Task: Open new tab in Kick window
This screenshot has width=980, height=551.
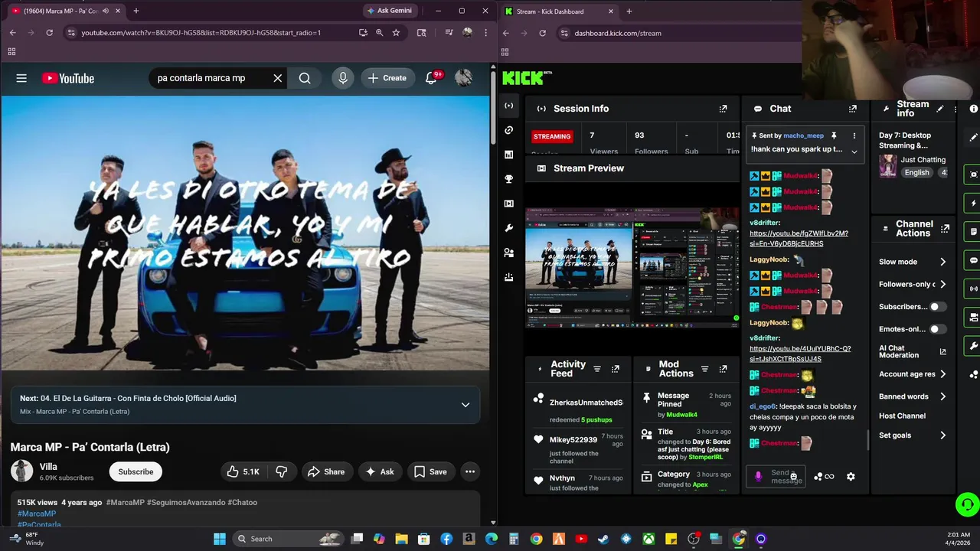Action: pos(629,11)
